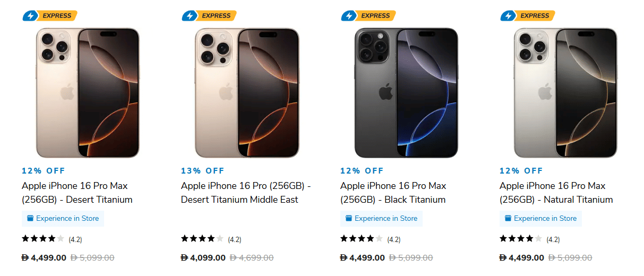This screenshot has height=276, width=644.
Task: Open Desert Titanium Pro Max product image
Action: coord(88,93)
